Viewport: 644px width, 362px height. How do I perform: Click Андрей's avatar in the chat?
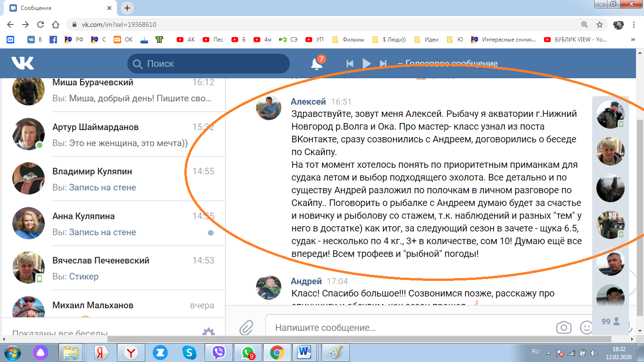(x=269, y=288)
